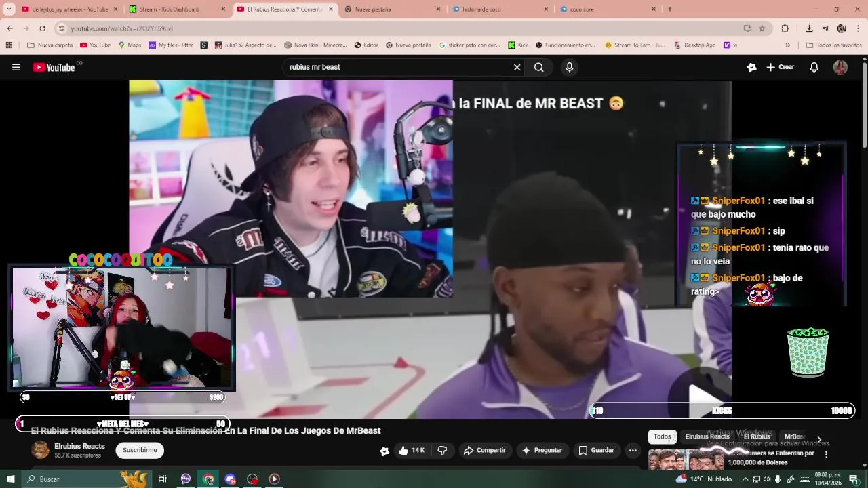Open the YouTube guide hamburger menu
The width and height of the screenshot is (868, 488).
16,67
